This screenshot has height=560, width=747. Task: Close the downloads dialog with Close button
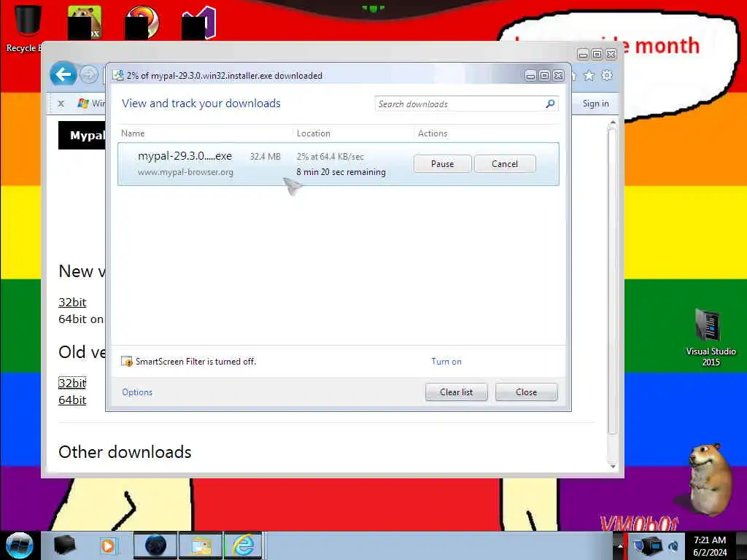(x=526, y=392)
